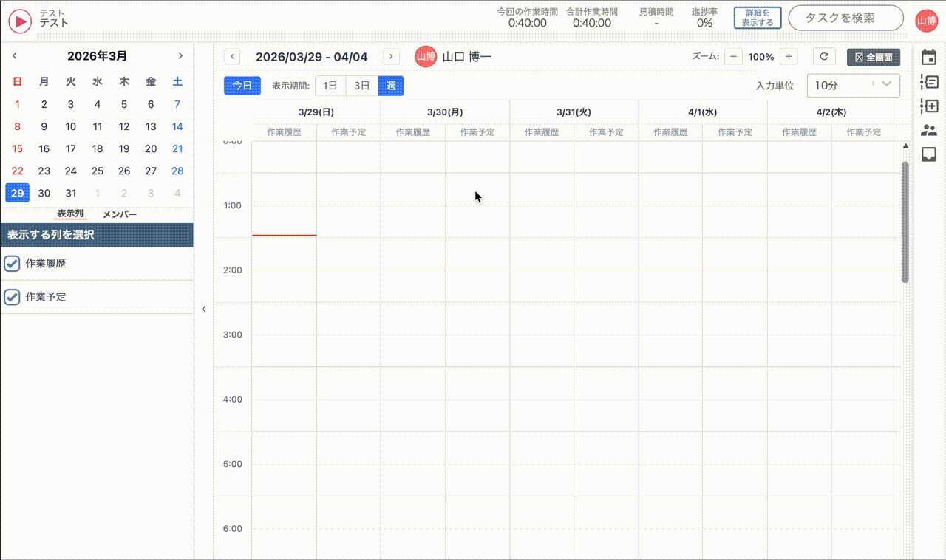The height and width of the screenshot is (560, 946).
Task: Open the 入力単位 10分 dropdown
Action: tap(853, 86)
